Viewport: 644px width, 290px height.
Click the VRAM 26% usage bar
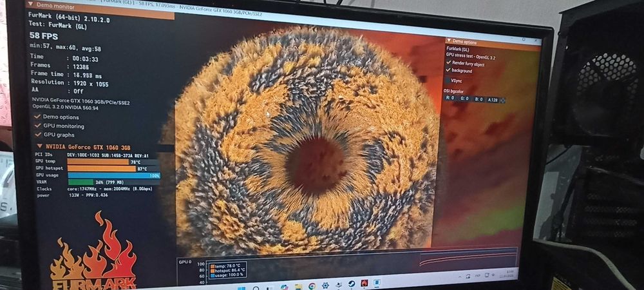[x=113, y=182]
